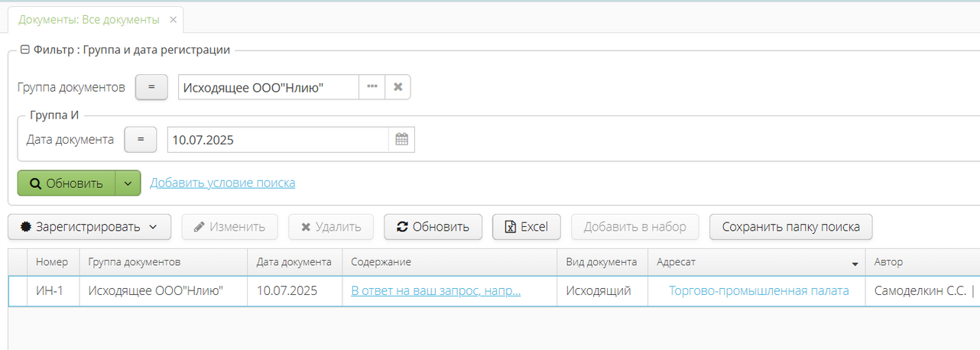Click the Удалить button

[x=330, y=227]
